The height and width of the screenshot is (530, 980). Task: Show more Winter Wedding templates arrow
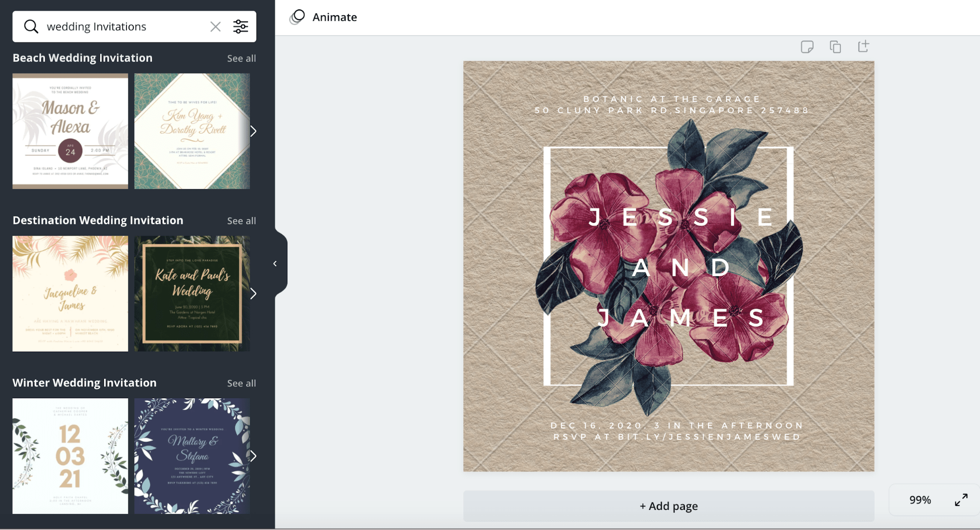[x=253, y=456]
